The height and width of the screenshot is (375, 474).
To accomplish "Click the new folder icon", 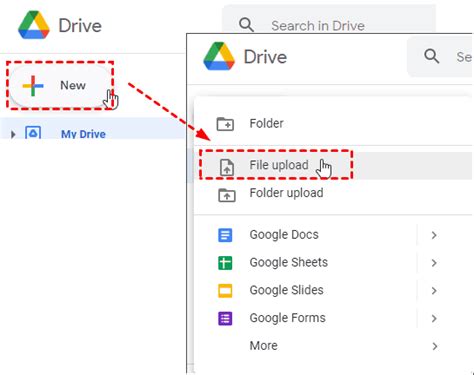I will [225, 124].
